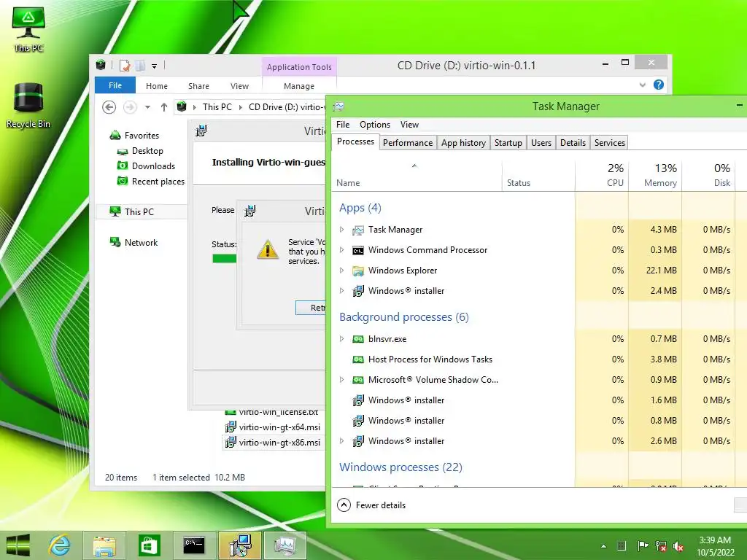Open This PC desktop icon
Image resolution: width=747 pixels, height=560 pixels.
[x=28, y=28]
